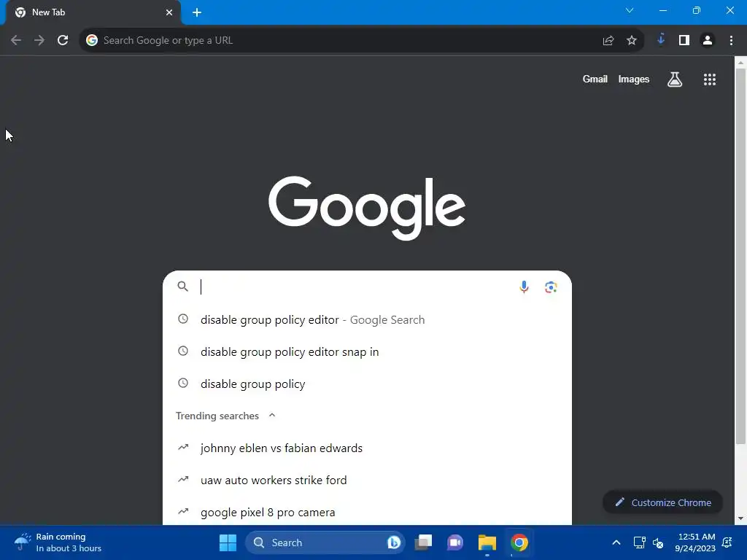Click the magnifier icon in search box
Screen dimensions: 747x560
pyautogui.click(x=183, y=286)
